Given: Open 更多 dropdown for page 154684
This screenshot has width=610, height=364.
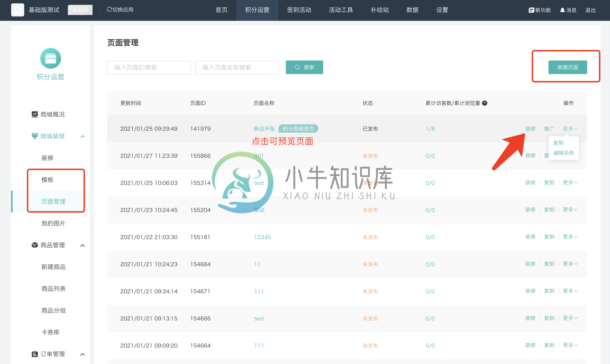Looking at the screenshot, I should pos(570,264).
